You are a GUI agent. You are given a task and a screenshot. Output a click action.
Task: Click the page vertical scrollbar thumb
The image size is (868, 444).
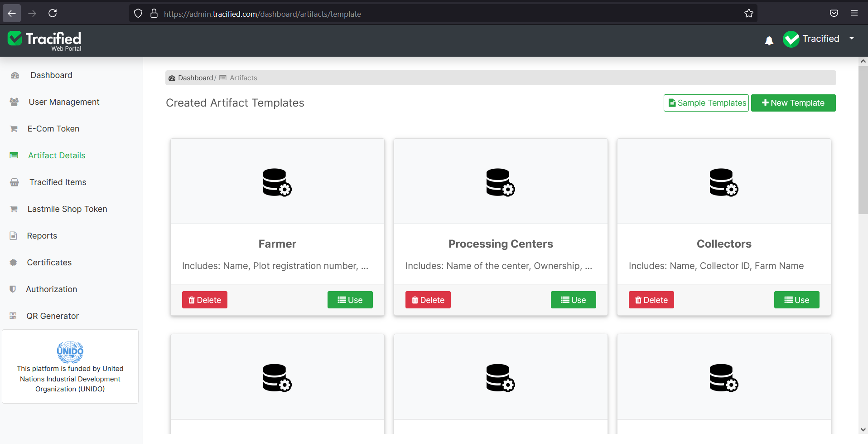(x=863, y=141)
